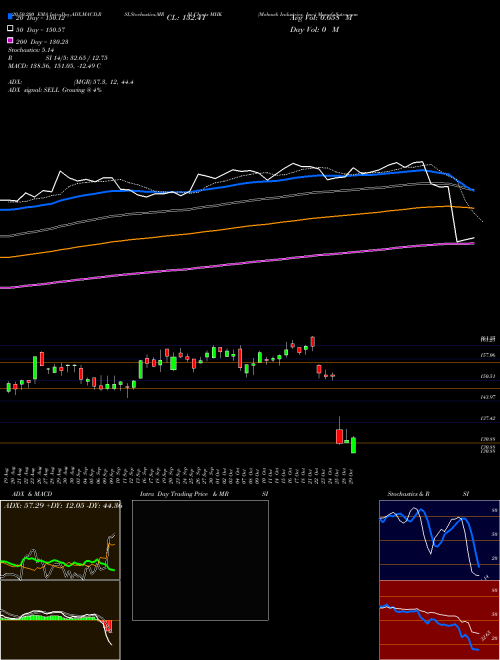
Task: Select the '50 Day - 150.57' legend text
Action: click(x=41, y=30)
